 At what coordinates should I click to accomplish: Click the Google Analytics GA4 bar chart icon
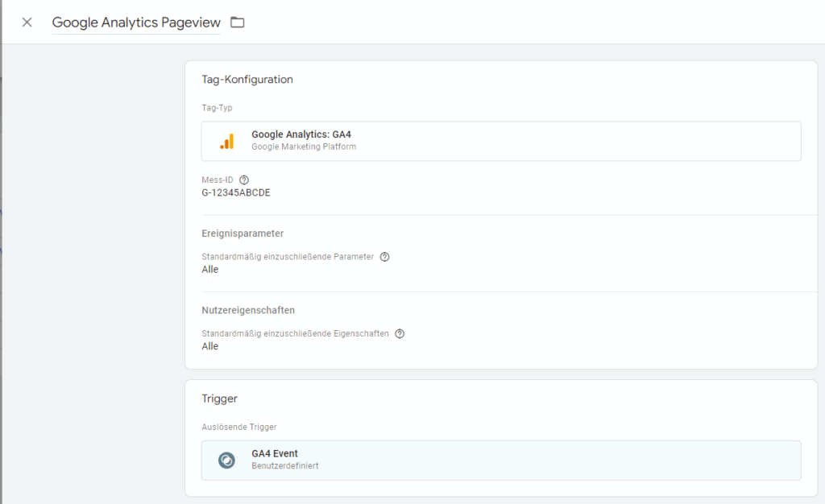point(228,141)
